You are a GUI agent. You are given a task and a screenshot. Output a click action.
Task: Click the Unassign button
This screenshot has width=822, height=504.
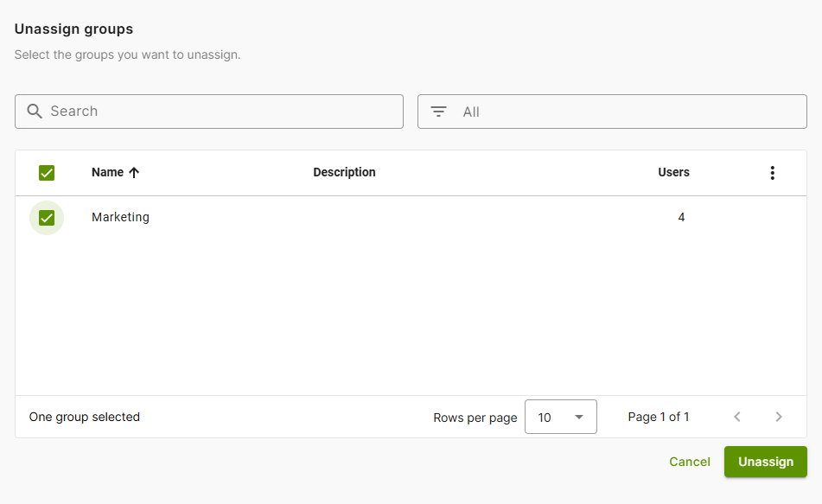(x=766, y=462)
